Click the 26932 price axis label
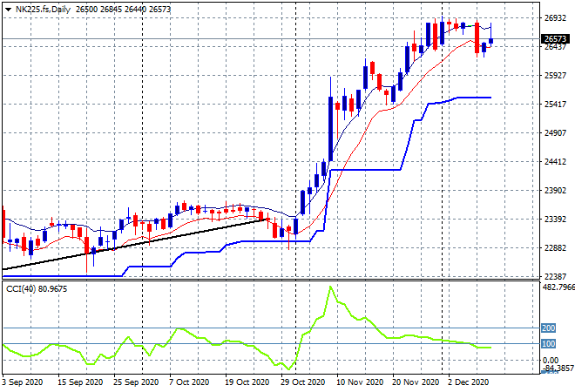Viewport: 575px width, 392px height. [x=555, y=18]
